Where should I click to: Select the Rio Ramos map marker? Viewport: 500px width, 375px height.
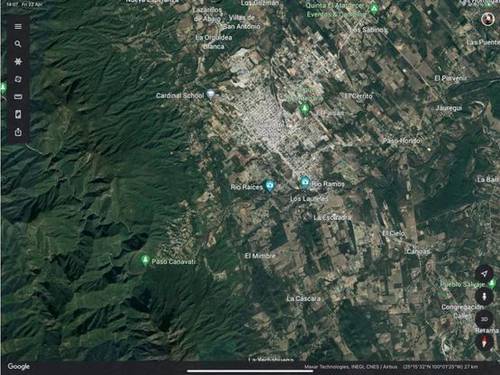tap(304, 183)
